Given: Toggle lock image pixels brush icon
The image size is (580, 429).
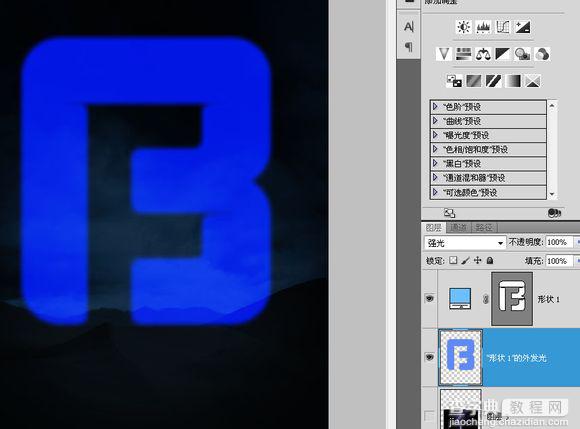Looking at the screenshot, I should tap(465, 260).
